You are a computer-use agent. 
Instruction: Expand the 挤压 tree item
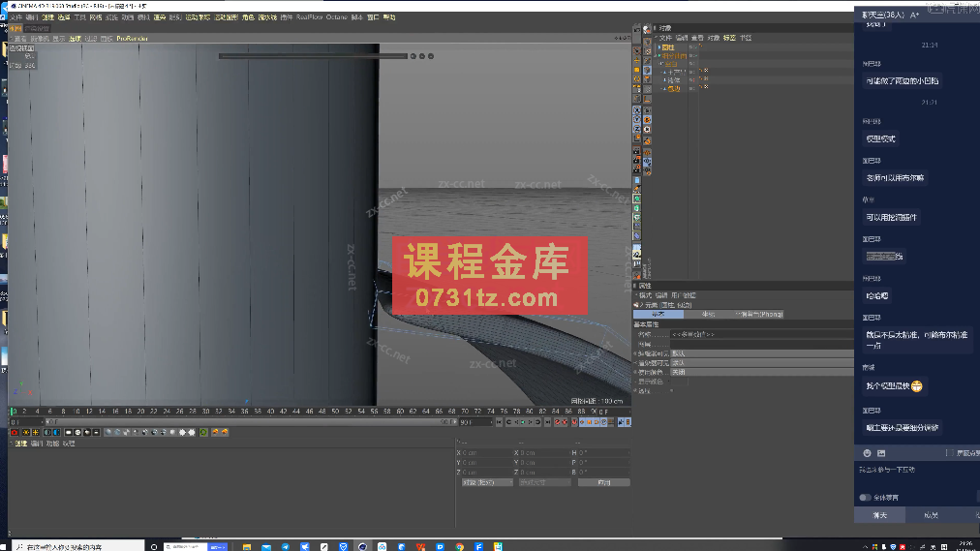(x=664, y=80)
